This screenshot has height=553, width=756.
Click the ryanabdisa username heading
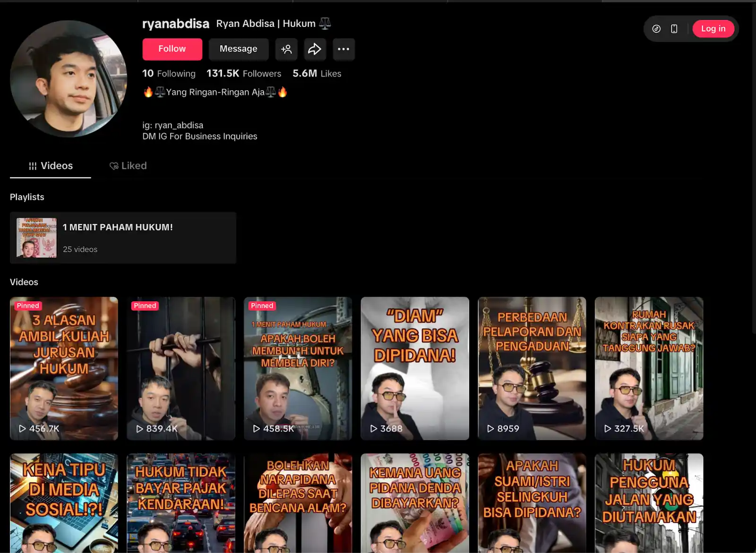pos(176,24)
